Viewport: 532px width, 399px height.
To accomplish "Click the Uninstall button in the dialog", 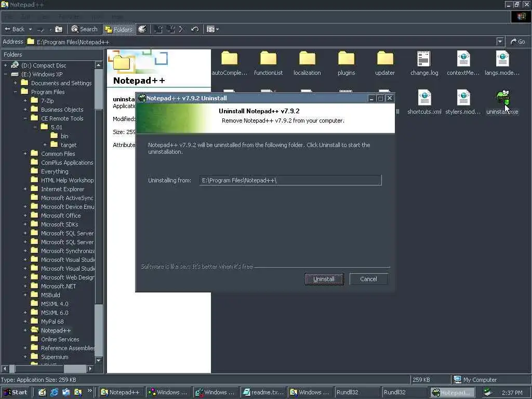I will coord(324,279).
